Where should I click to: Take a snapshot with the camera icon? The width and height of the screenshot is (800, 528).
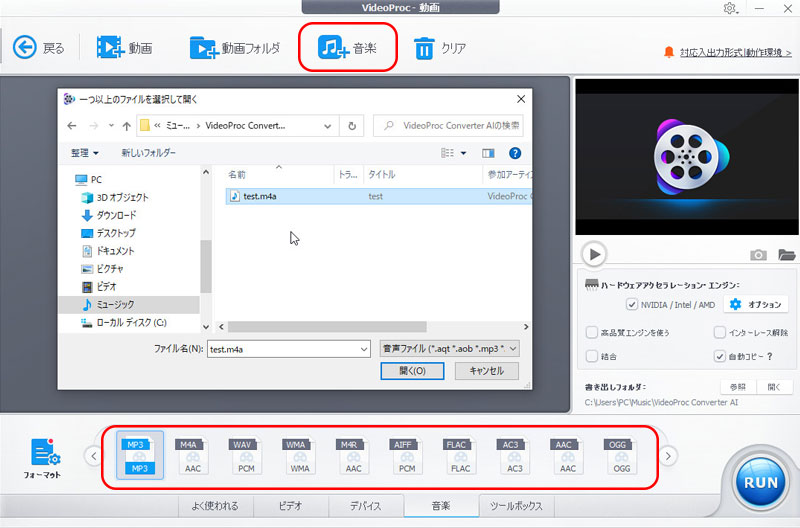758,255
